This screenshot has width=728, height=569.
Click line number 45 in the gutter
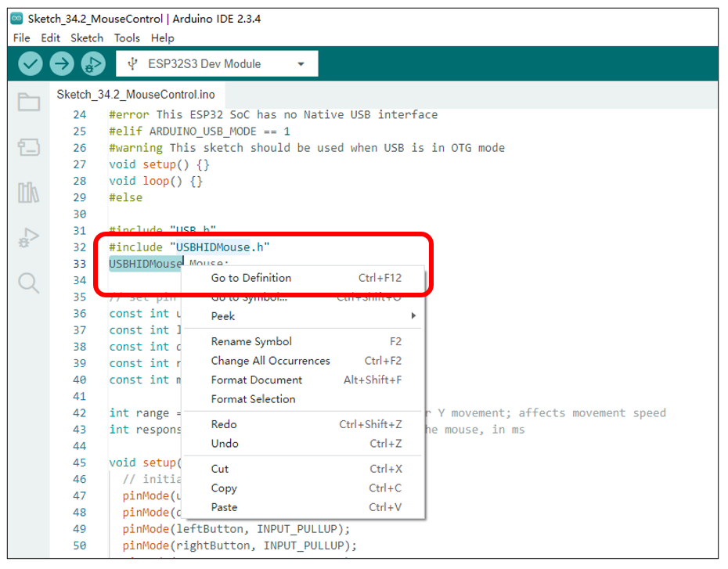coord(79,463)
